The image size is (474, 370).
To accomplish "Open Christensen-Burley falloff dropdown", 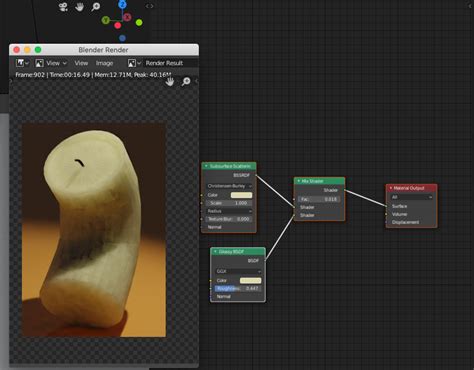I will click(x=229, y=186).
